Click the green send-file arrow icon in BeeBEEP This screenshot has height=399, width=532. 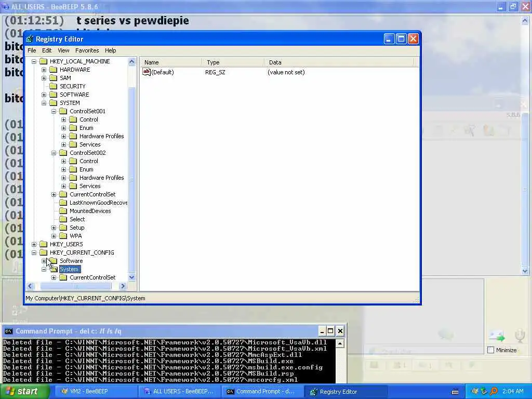[x=497, y=336]
